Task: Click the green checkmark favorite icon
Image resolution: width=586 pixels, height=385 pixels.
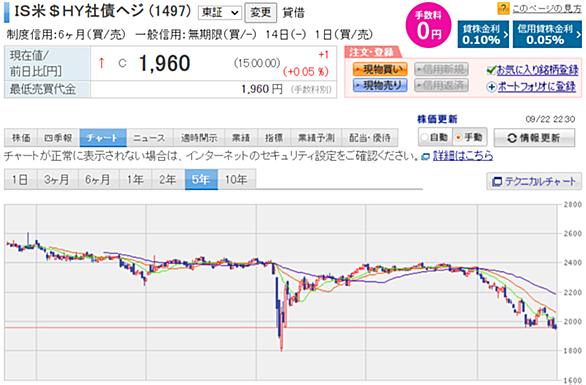Action: point(491,70)
